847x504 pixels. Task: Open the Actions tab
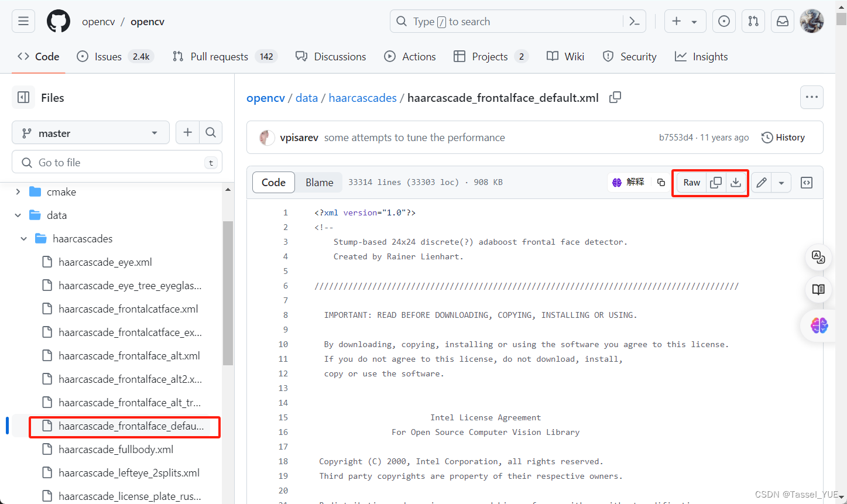pyautogui.click(x=410, y=56)
